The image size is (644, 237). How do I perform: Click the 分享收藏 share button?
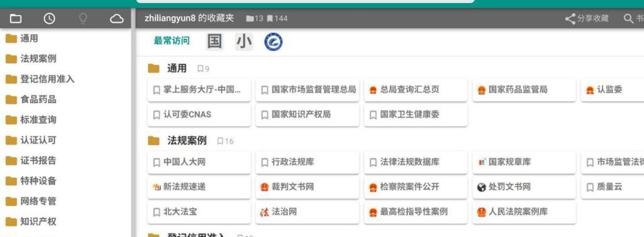point(587,18)
